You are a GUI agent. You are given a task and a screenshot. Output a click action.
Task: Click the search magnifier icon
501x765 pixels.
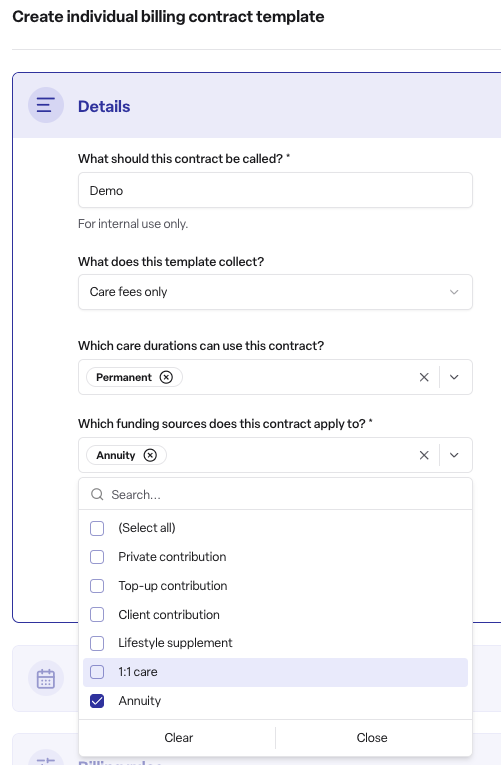(x=97, y=495)
